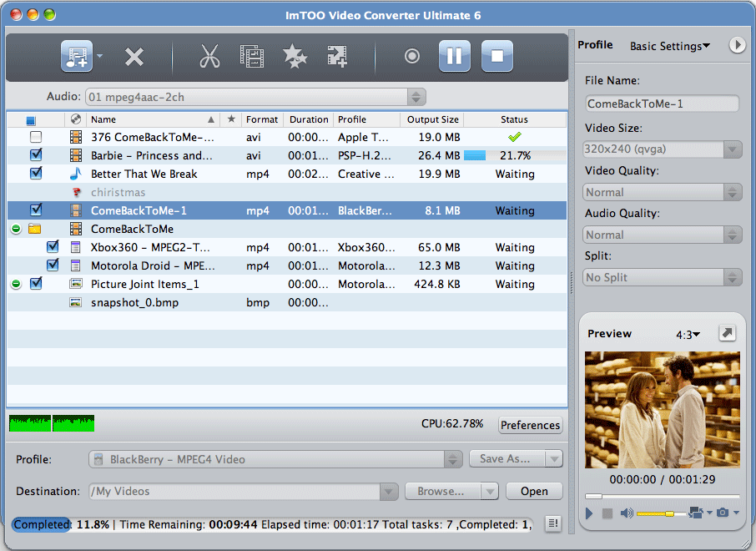Adjust the preview volume slider

click(661, 513)
